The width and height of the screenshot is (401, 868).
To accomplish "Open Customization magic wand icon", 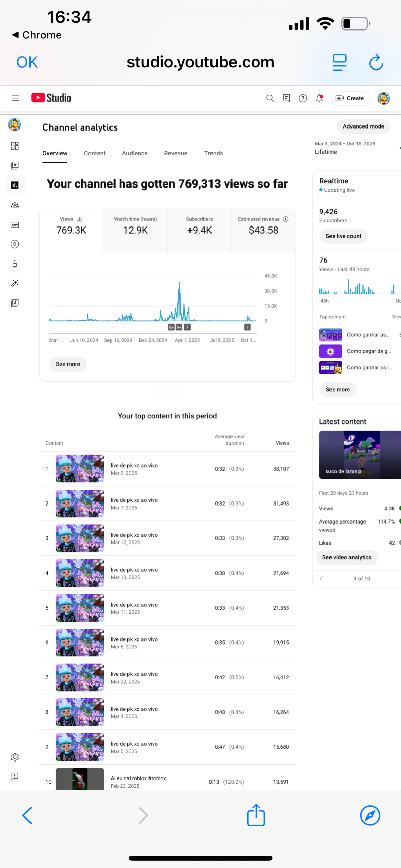I will pos(15,283).
